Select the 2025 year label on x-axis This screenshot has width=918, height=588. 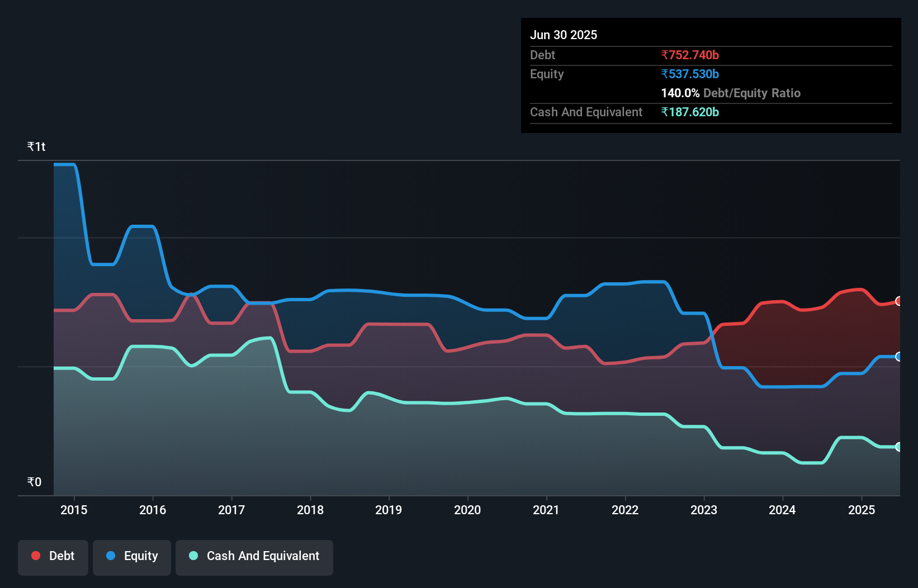pyautogui.click(x=862, y=510)
